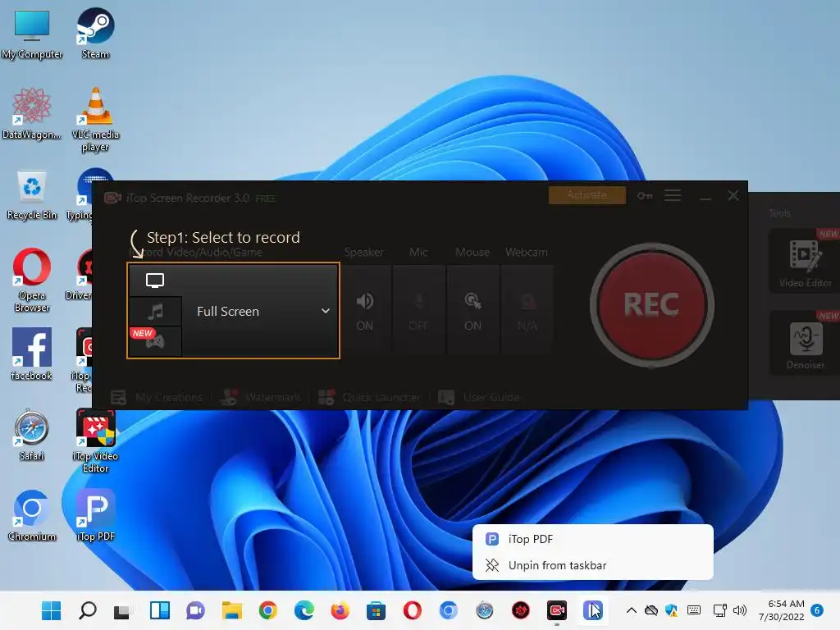840x630 pixels.
Task: Open the notification count badge
Action: pos(817,610)
